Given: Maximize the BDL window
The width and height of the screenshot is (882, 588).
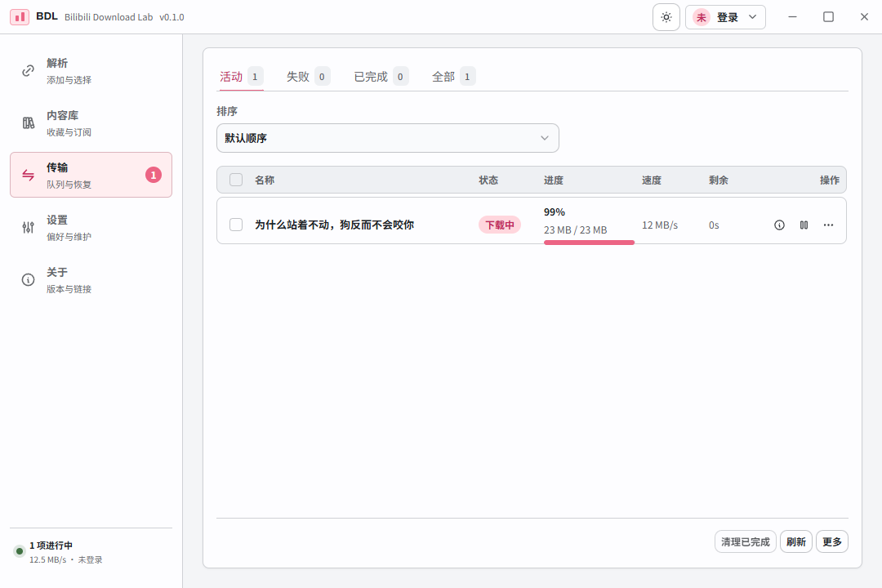Looking at the screenshot, I should [x=828, y=17].
